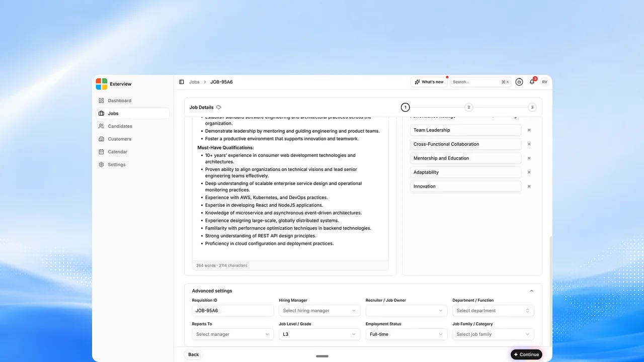Screen dimensions: 644x362
Task: Edit the Team Leadership field
Action: click(x=465, y=130)
